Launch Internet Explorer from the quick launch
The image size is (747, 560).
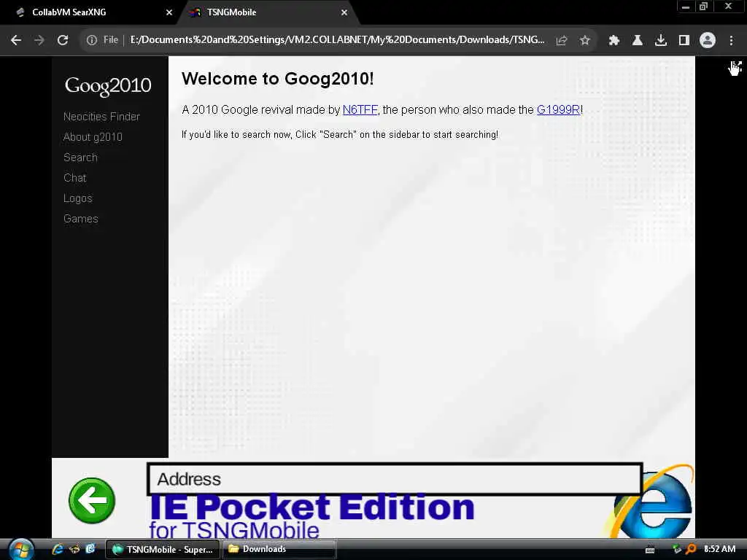[x=58, y=549]
